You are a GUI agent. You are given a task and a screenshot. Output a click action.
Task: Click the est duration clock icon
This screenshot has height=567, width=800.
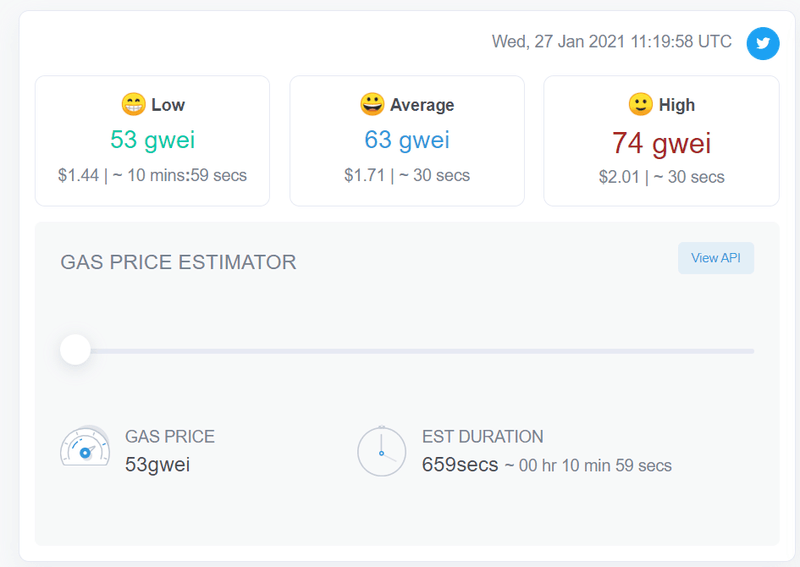[381, 451]
